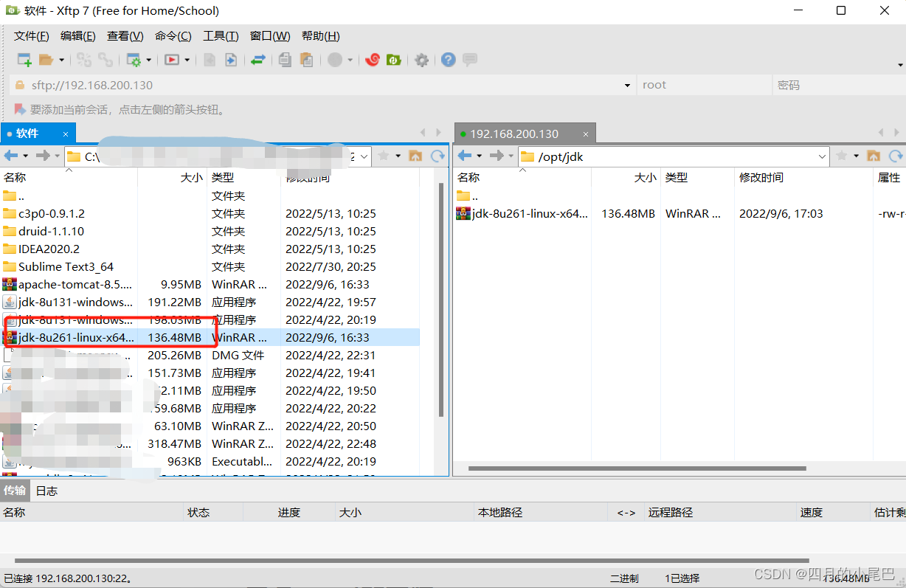Launch Xshell via the red swirl icon
This screenshot has height=588, width=906.
click(373, 60)
